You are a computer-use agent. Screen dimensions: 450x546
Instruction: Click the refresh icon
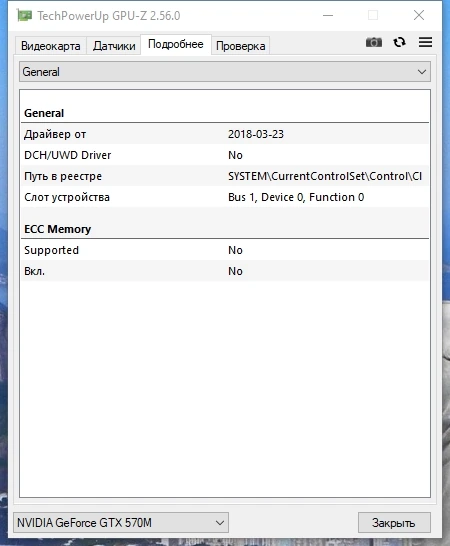tap(399, 42)
